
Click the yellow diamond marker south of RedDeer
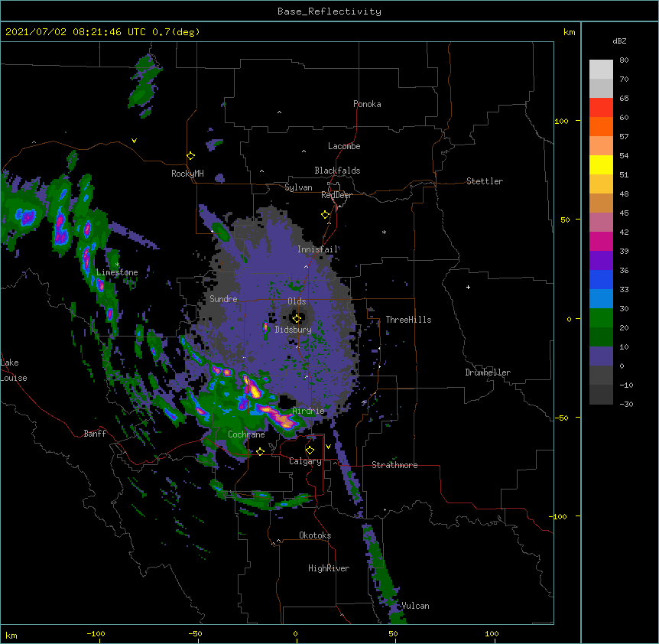(x=326, y=215)
